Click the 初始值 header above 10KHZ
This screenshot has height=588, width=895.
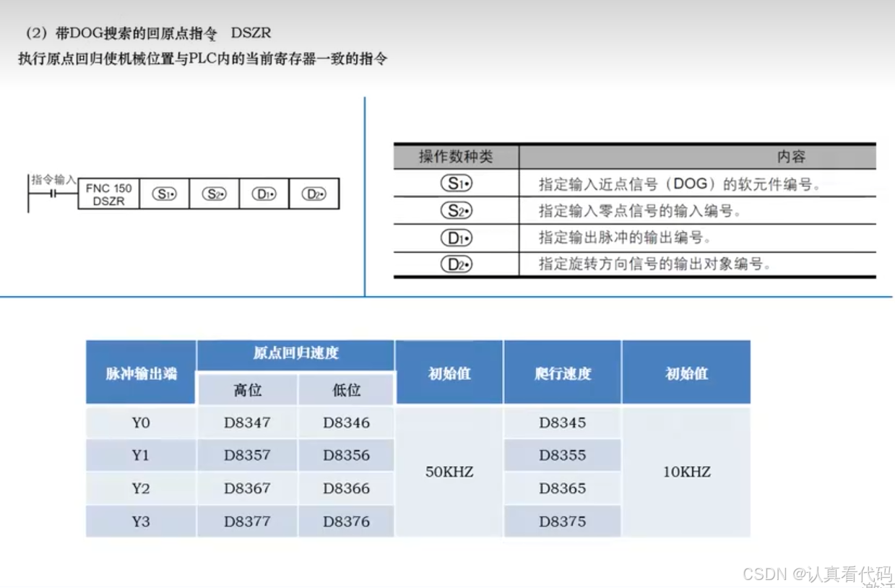coord(686,373)
